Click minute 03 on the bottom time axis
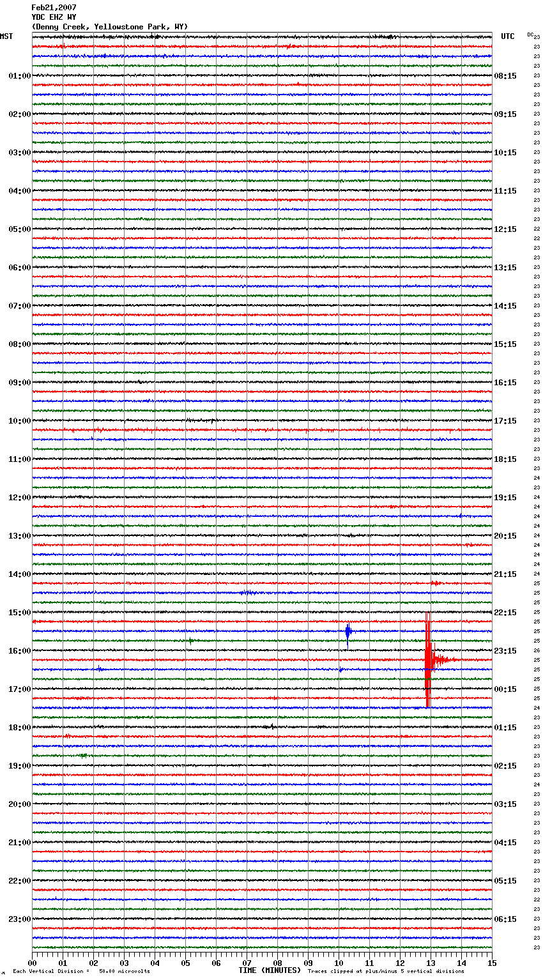Viewport: 543px width, 980px height. click(x=124, y=963)
